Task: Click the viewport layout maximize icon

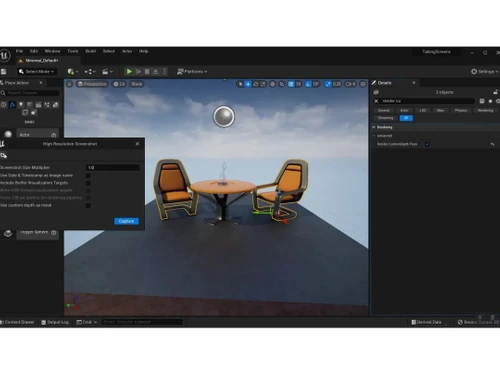Action: [x=363, y=84]
